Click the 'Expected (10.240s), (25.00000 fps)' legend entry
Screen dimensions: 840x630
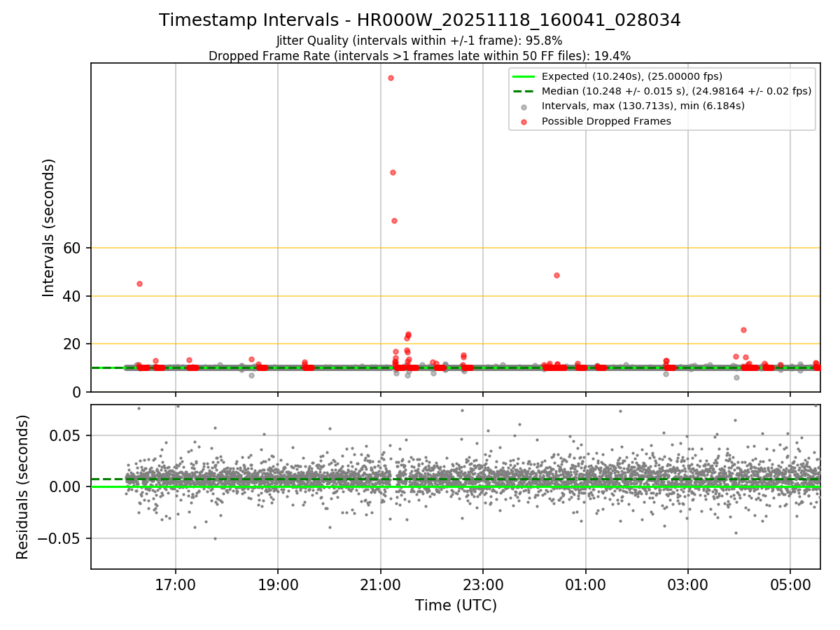tap(632, 76)
